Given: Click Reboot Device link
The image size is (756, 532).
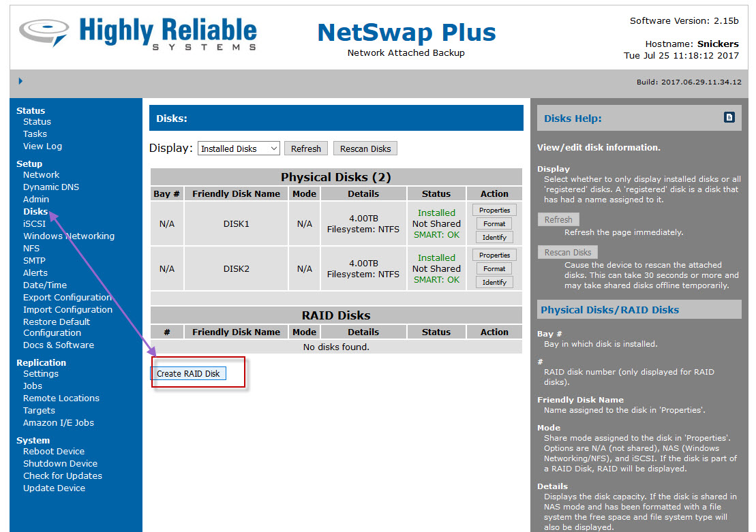Looking at the screenshot, I should 54,452.
